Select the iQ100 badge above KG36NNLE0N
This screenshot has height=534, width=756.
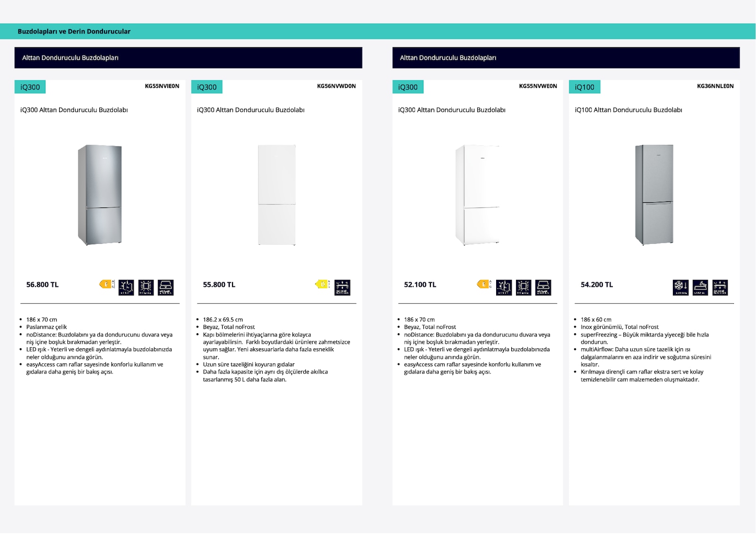pyautogui.click(x=585, y=87)
